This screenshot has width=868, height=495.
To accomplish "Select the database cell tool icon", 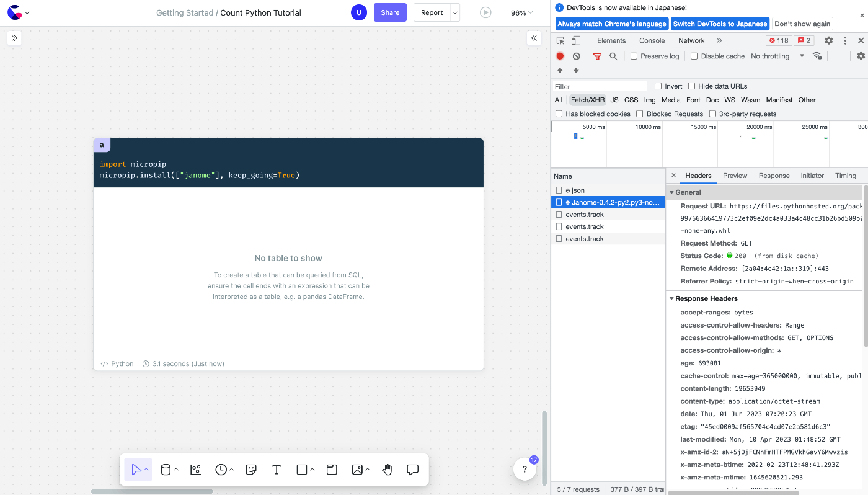I will (166, 470).
